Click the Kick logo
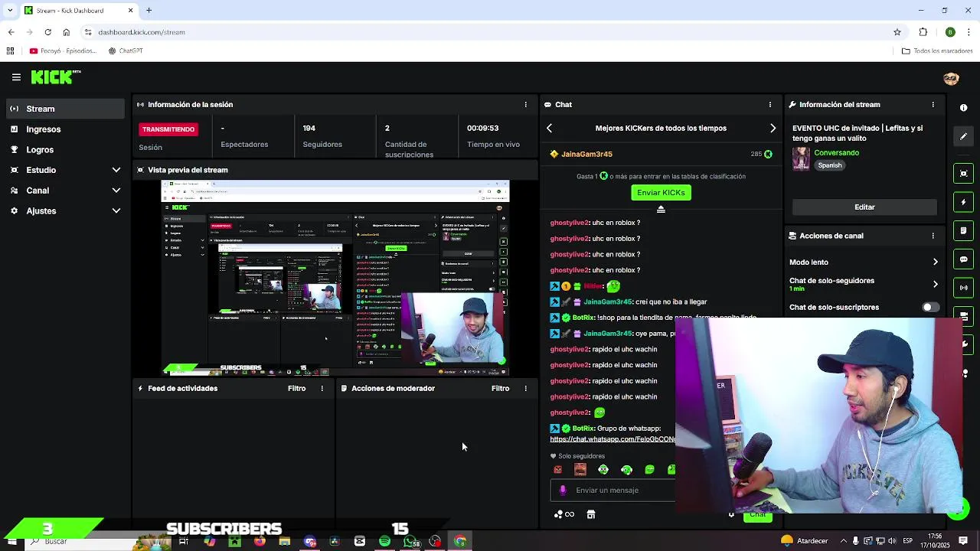The height and width of the screenshot is (551, 980). coord(55,77)
